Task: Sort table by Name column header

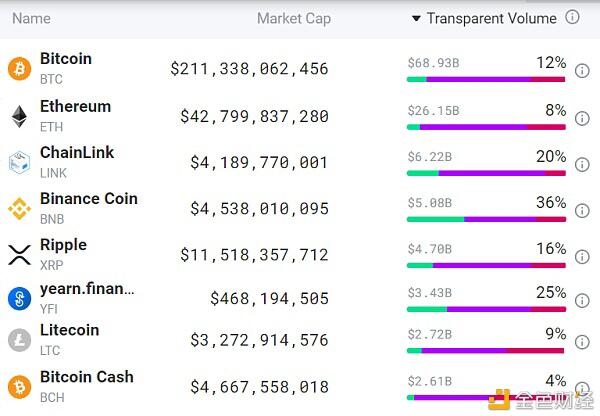Action: (x=31, y=18)
